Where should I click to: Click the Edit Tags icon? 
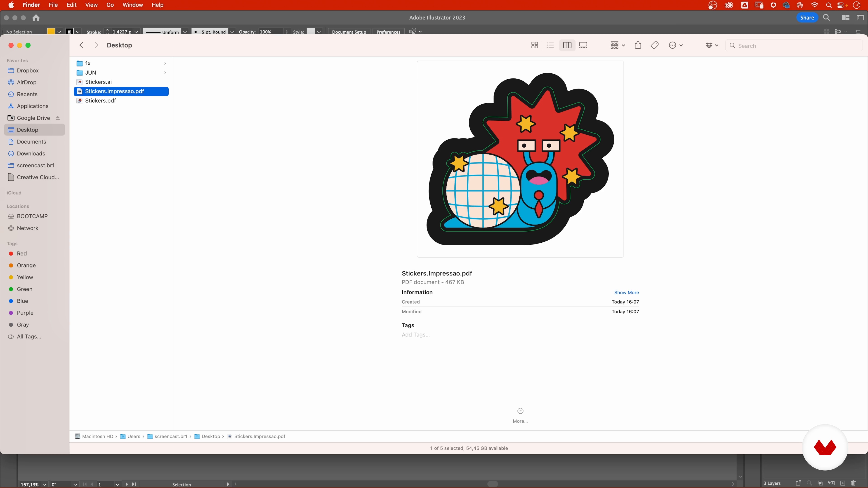[655, 45]
